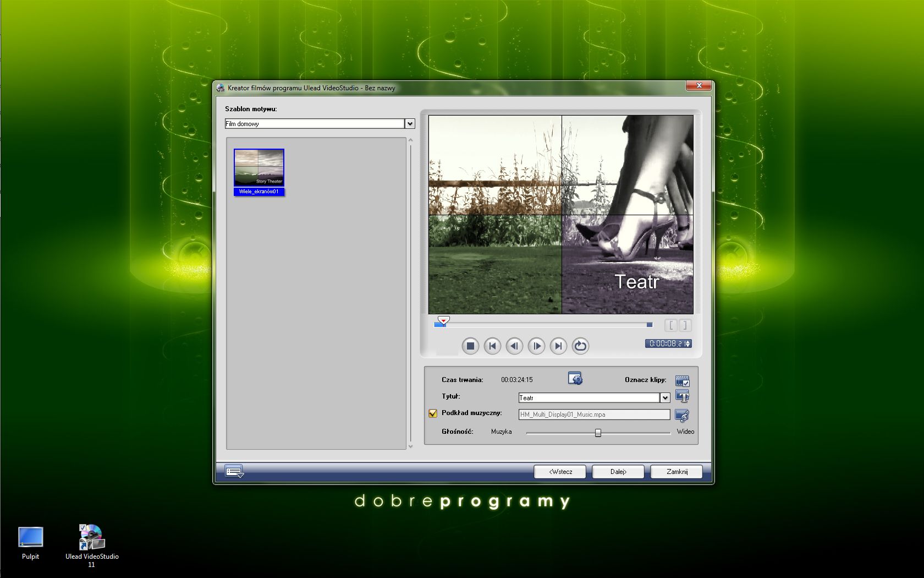Open the Oznacz klipy mark clips icon
This screenshot has width=924, height=578.
tap(682, 380)
